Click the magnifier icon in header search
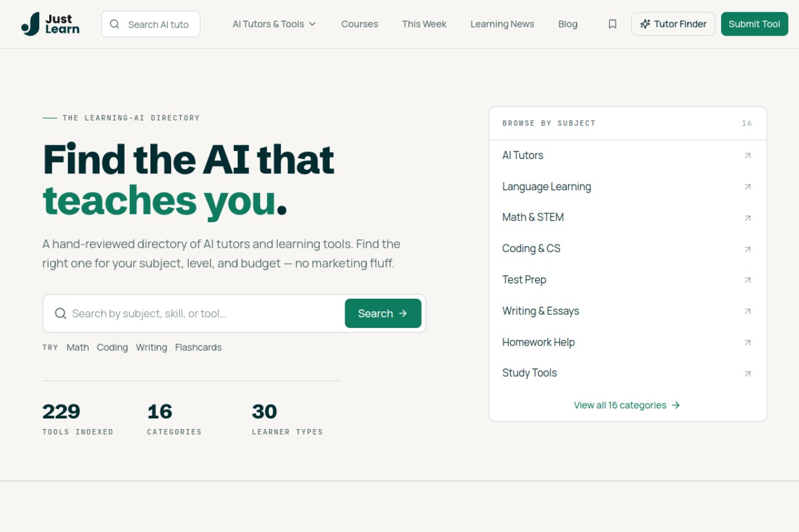The width and height of the screenshot is (799, 532). [115, 24]
